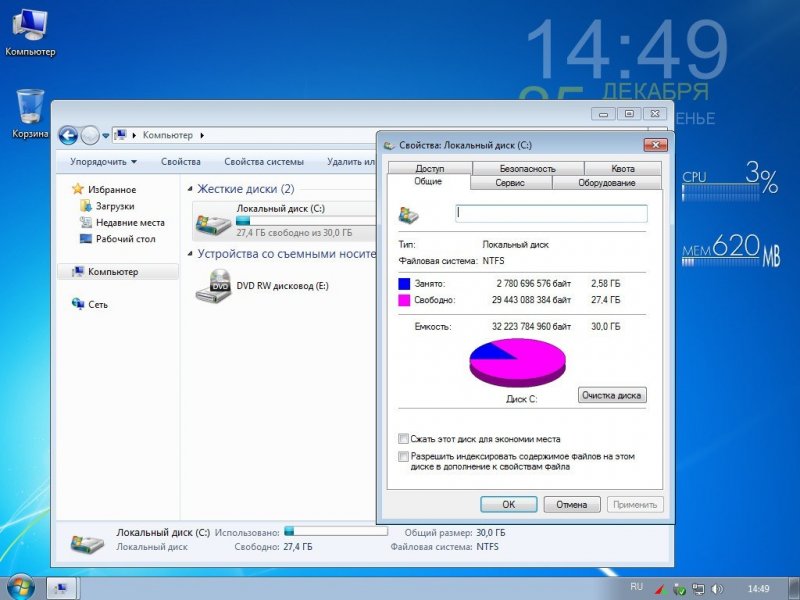Open the Корзина recycle bin icon
Image resolution: width=800 pixels, height=600 pixels.
(x=30, y=113)
